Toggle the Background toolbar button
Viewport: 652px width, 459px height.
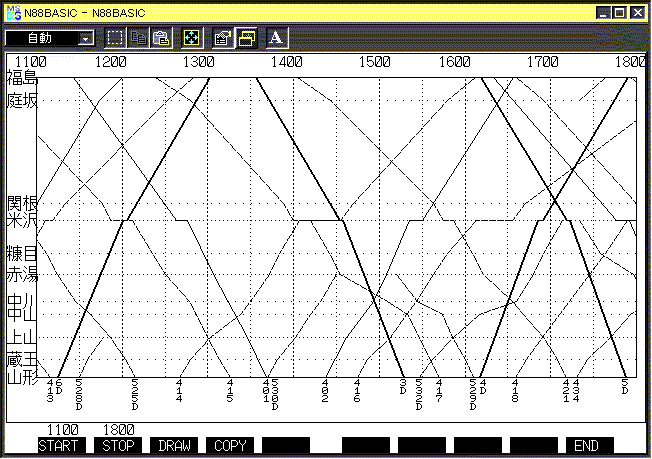point(245,38)
